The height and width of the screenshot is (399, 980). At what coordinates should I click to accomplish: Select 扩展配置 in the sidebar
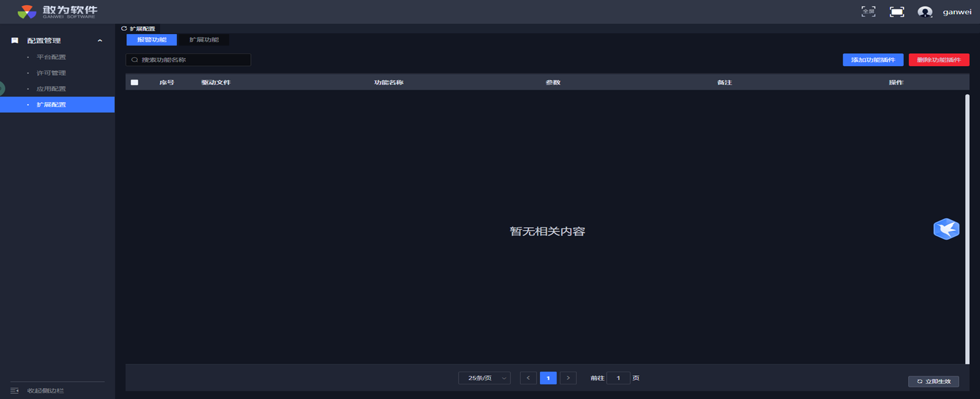tap(57, 105)
